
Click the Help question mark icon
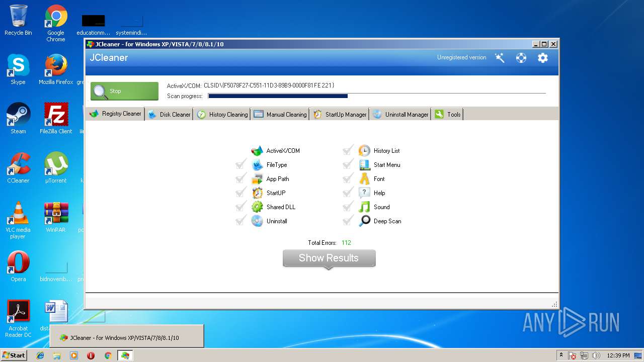click(x=364, y=193)
